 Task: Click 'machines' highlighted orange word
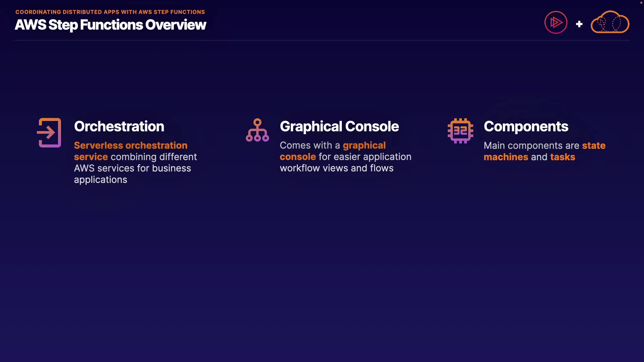point(506,157)
